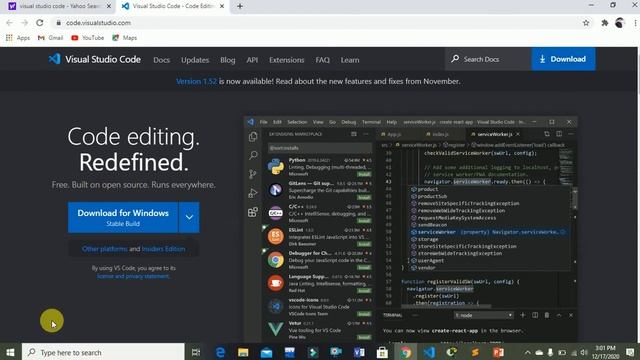This screenshot has height=360, width=640.
Task: Bookmark this page with the star icon
Action: (x=586, y=23)
